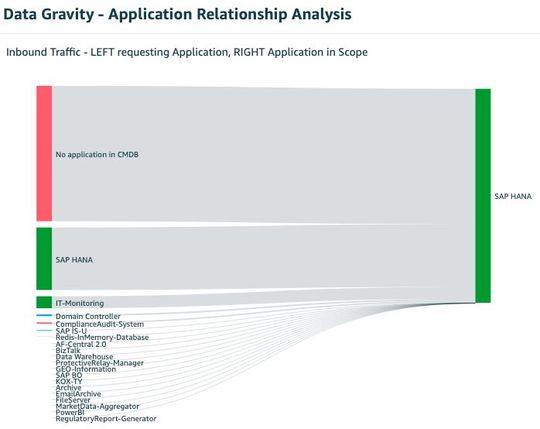Screen dimensions: 540x429
Task: Click the right-side 'SAP HANA' label
Action: (513, 196)
